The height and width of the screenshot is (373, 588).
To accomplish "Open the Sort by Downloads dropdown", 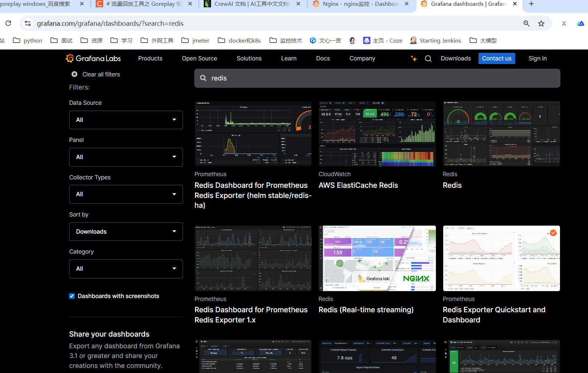I will pyautogui.click(x=126, y=231).
